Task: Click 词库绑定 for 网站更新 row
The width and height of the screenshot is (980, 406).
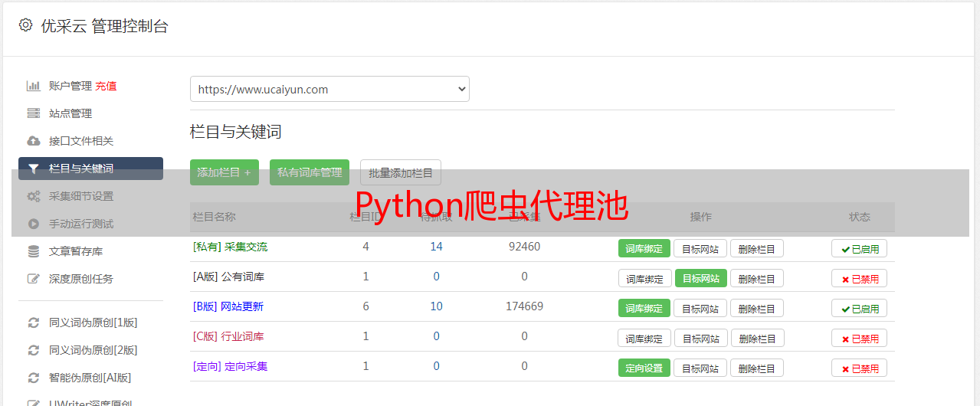Action: 644,308
